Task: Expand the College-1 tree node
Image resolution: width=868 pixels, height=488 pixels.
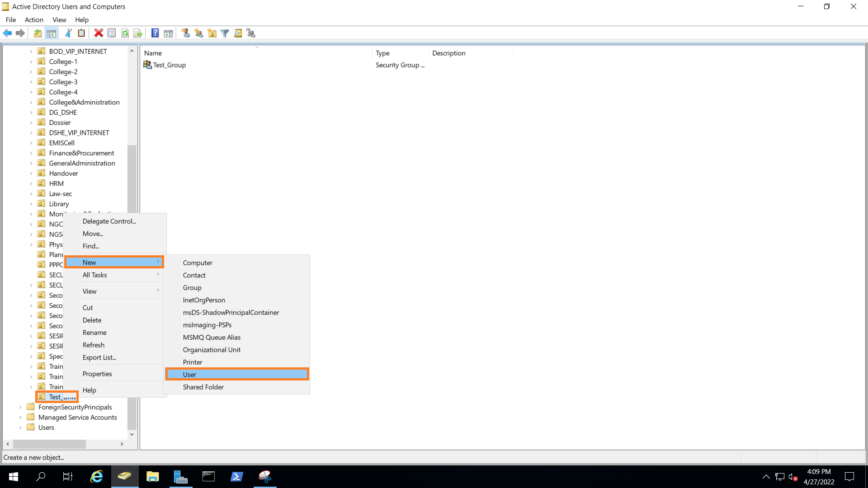Action: 31,61
